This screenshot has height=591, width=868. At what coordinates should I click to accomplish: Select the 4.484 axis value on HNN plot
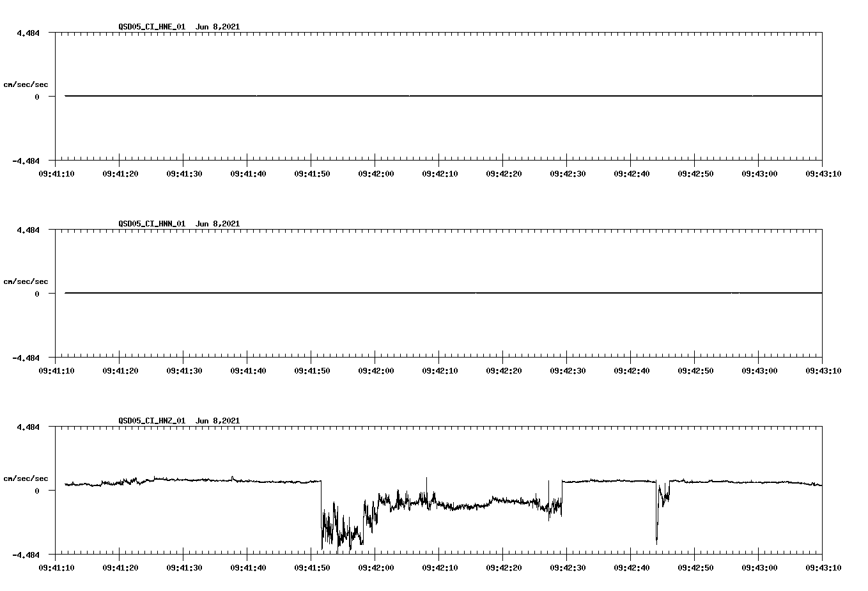27,230
